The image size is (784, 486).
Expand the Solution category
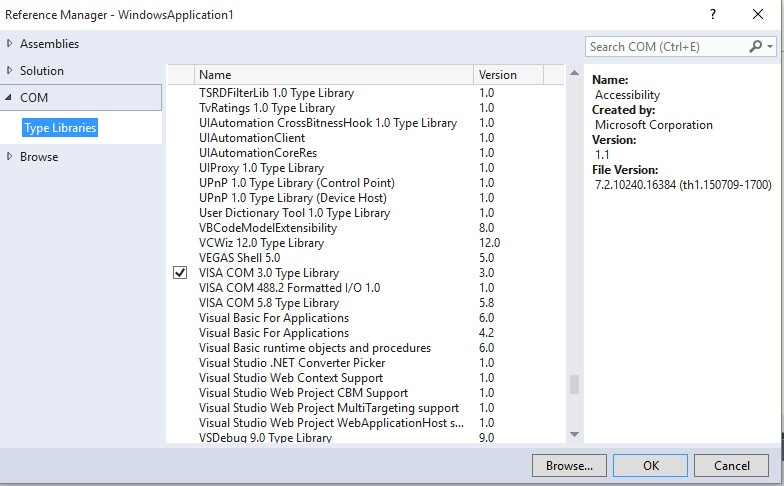coord(10,71)
